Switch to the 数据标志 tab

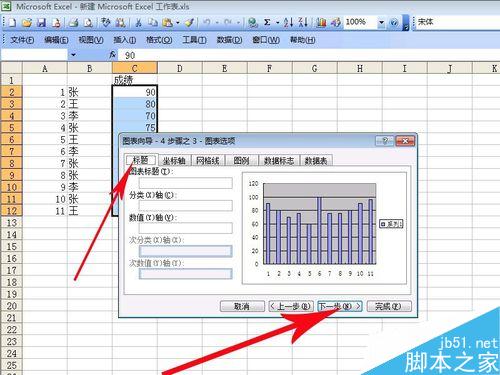pyautogui.click(x=279, y=161)
